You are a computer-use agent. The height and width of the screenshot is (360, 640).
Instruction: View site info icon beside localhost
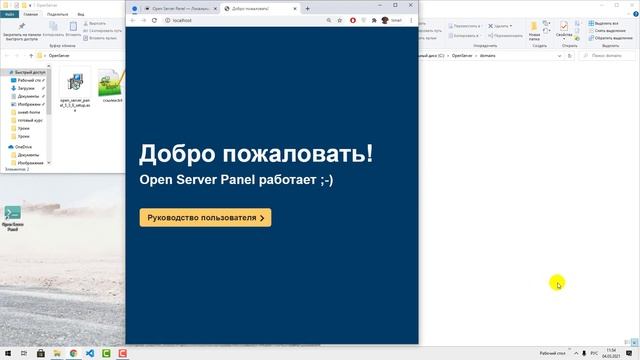click(x=167, y=20)
